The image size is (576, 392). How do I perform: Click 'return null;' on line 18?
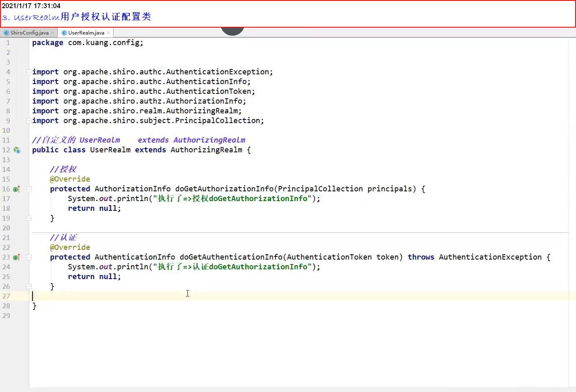pyautogui.click(x=94, y=208)
